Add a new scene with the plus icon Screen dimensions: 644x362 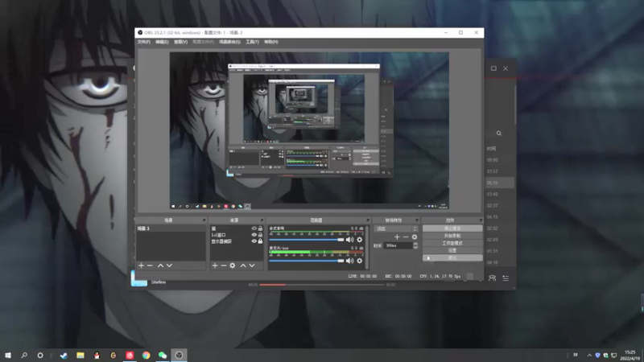(142, 265)
